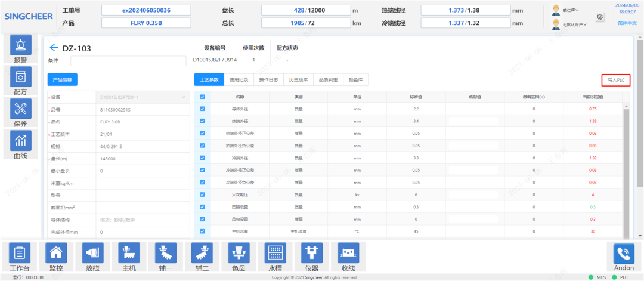Toggle the select-all checkbox in table header

click(x=202, y=97)
